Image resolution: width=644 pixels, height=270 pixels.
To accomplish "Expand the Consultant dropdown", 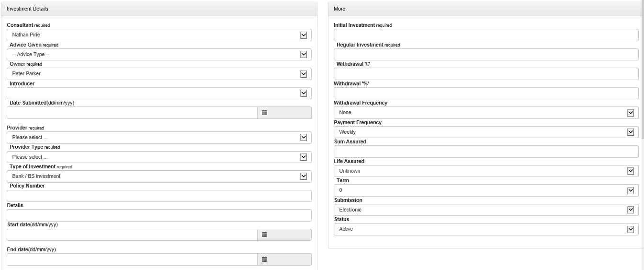I will pos(159,35).
